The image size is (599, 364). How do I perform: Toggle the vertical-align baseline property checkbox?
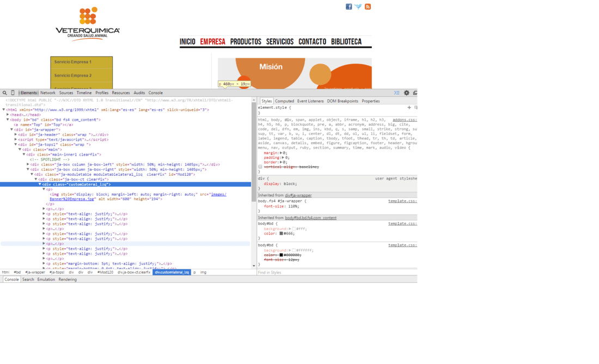tap(260, 166)
